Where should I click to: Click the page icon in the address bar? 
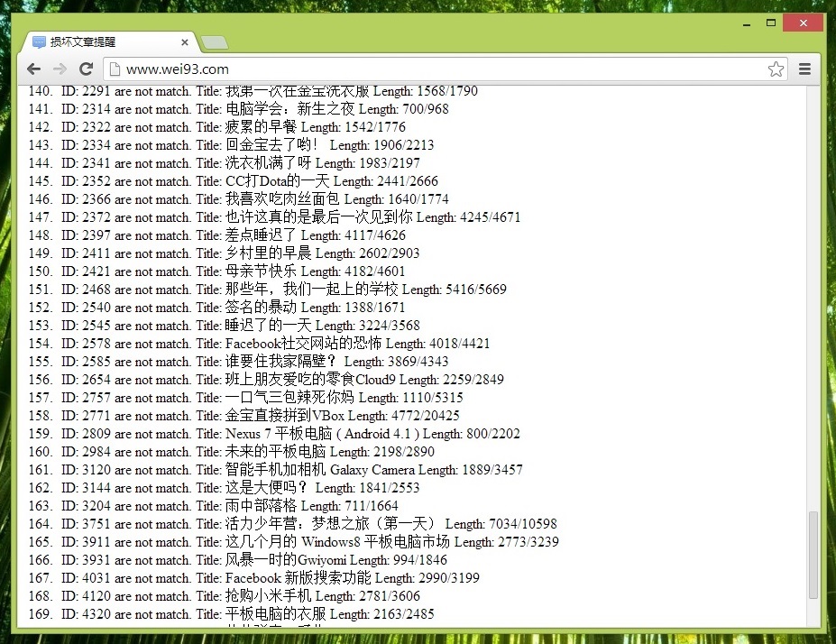[x=115, y=69]
